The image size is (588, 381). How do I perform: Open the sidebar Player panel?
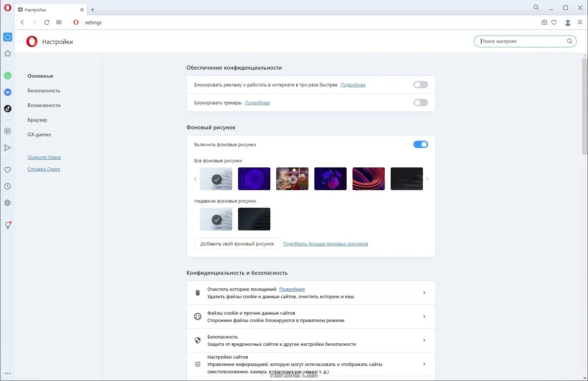(x=8, y=131)
